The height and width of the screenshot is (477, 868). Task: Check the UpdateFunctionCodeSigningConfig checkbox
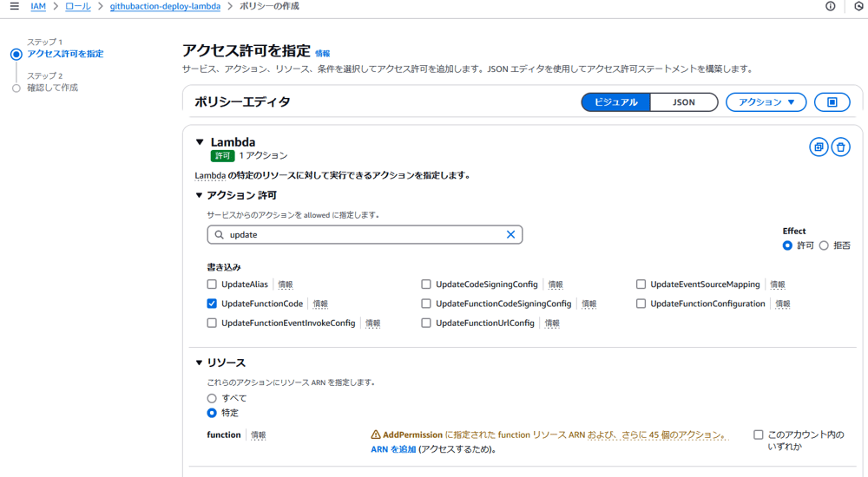tap(425, 304)
